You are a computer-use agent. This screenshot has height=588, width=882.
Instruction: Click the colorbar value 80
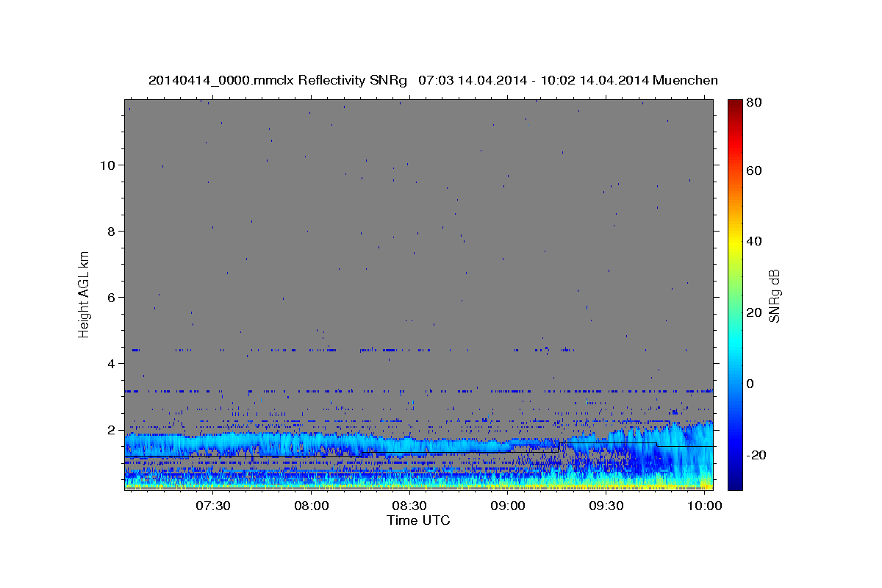click(753, 103)
